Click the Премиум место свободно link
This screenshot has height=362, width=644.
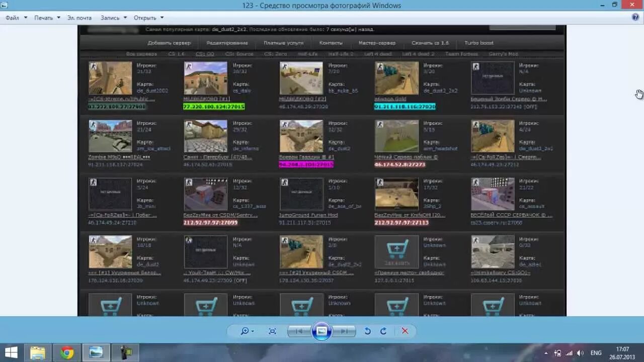(x=409, y=273)
